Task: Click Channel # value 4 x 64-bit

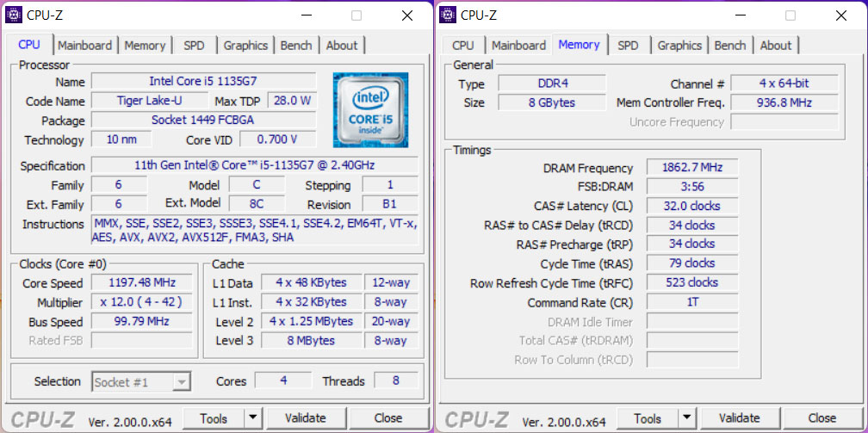Action: click(x=784, y=84)
